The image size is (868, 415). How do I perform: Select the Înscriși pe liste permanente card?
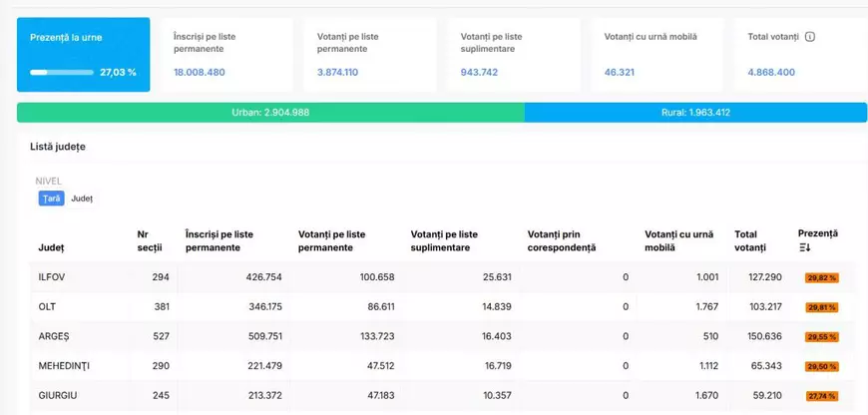coord(226,55)
